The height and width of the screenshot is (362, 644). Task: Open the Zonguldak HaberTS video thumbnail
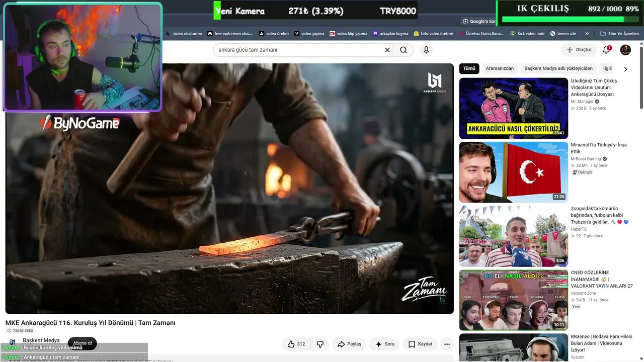[513, 236]
